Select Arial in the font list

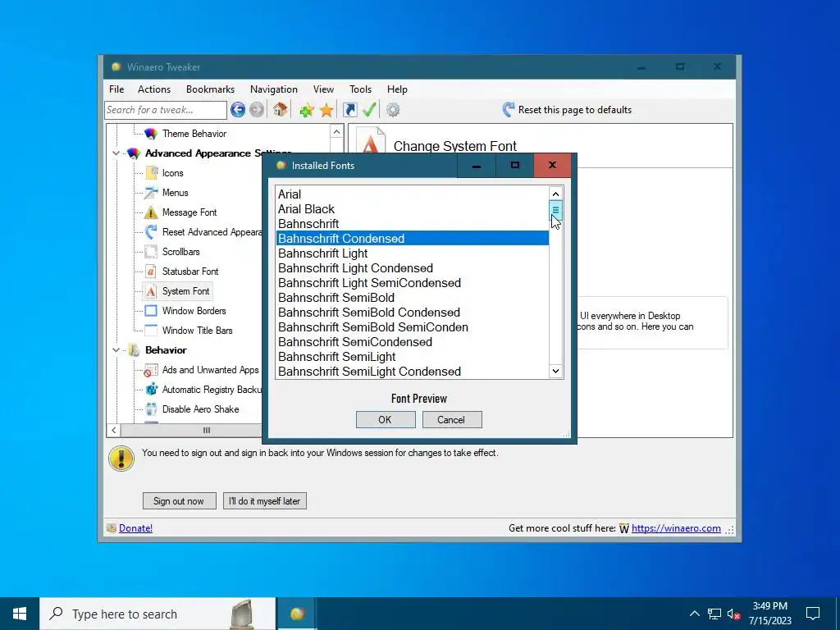pyautogui.click(x=412, y=194)
